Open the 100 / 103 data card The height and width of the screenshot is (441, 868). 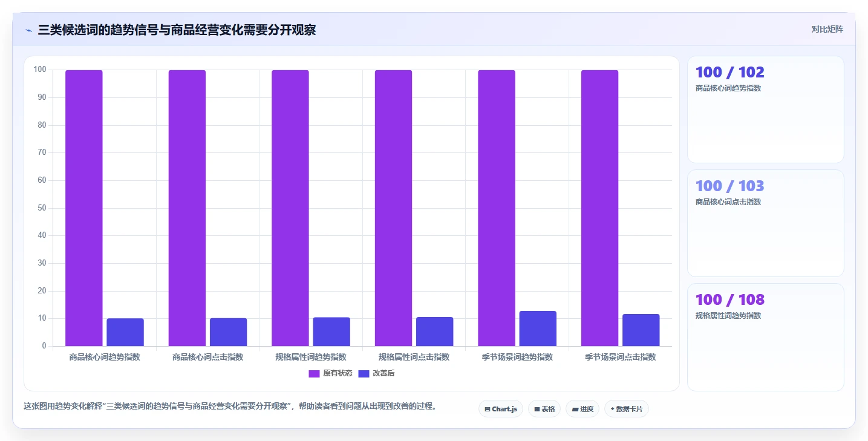click(x=765, y=223)
